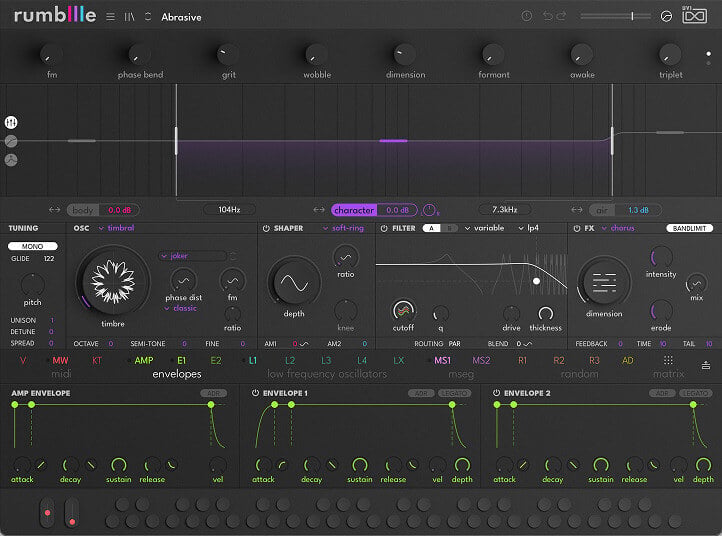Viewport: 722px width, 536px height.
Task: Click the filter cutoff knob
Action: click(403, 311)
